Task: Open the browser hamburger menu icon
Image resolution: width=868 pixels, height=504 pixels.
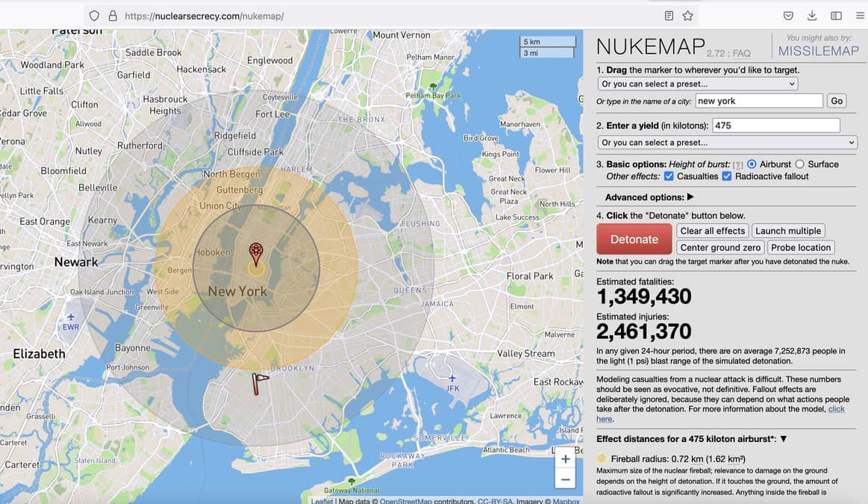Action: click(x=860, y=15)
